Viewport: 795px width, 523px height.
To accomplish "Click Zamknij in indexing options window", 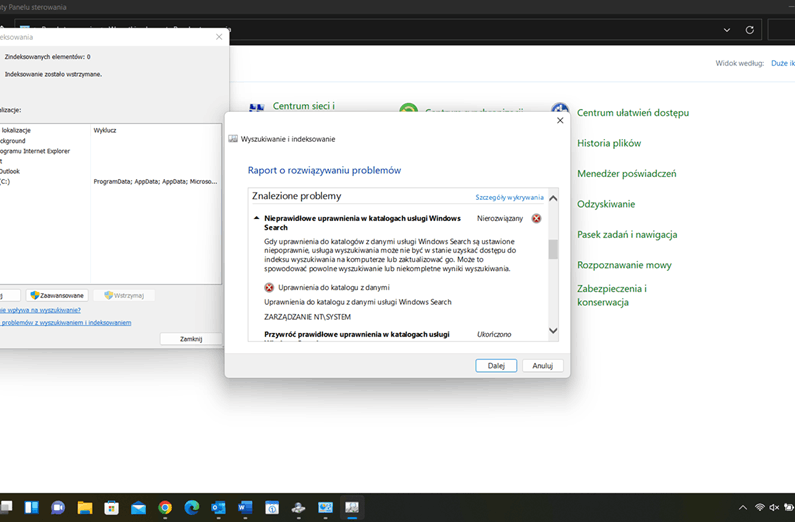I will point(191,339).
